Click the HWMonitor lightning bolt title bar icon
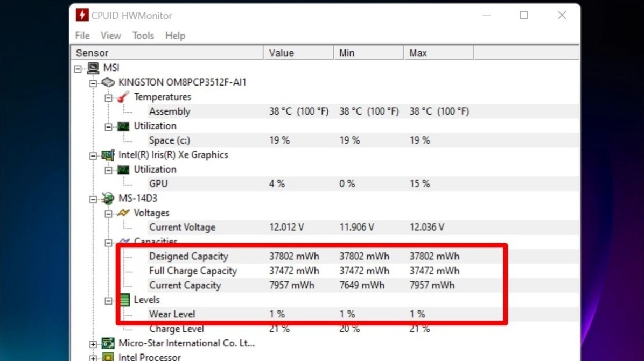Screen dimensions: 644x361 pyautogui.click(x=81, y=15)
